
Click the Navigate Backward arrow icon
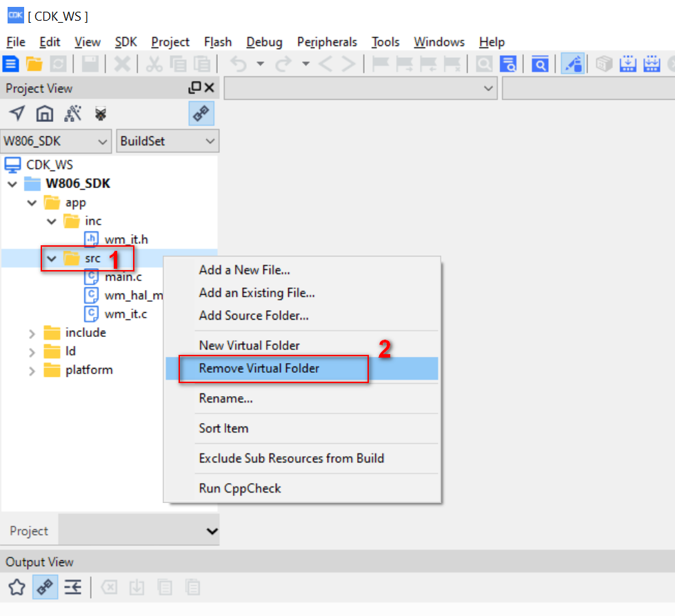point(325,64)
